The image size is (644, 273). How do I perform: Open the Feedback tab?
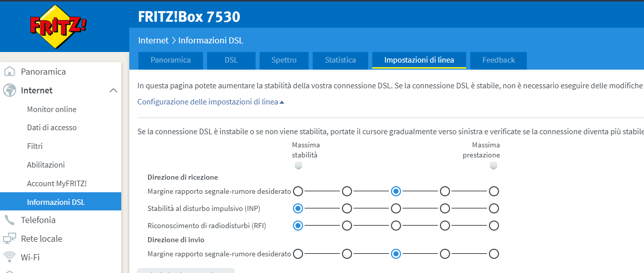499,60
